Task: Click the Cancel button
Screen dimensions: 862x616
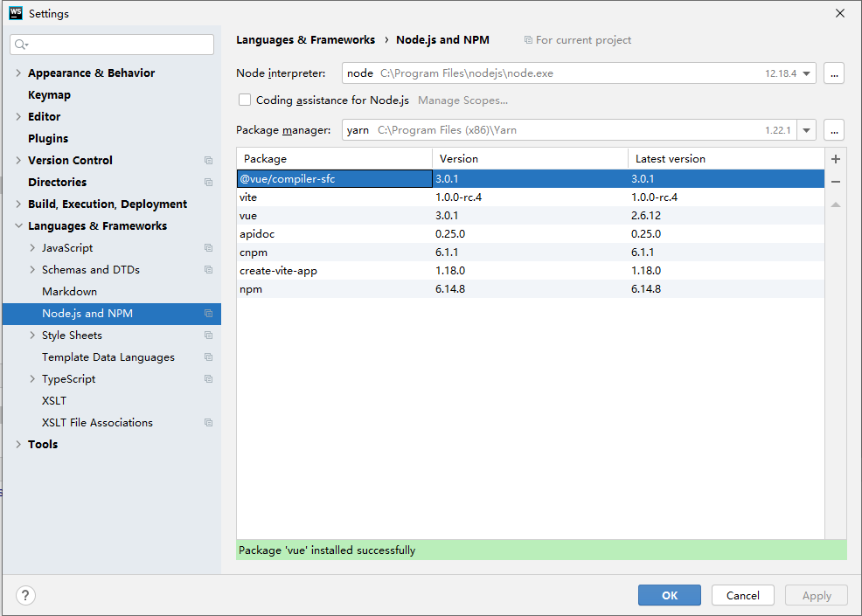Action: pos(743,595)
